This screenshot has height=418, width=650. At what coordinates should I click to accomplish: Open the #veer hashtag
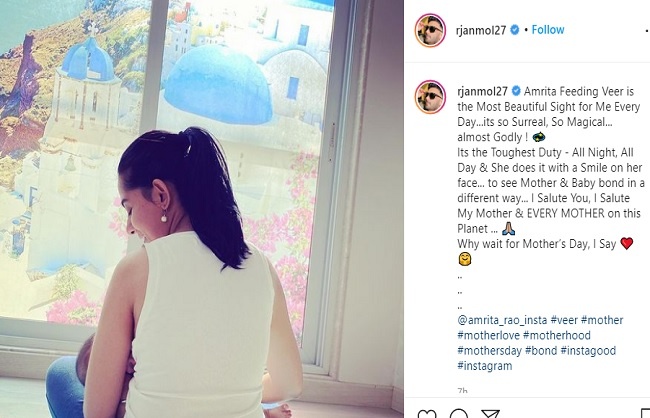(564, 320)
